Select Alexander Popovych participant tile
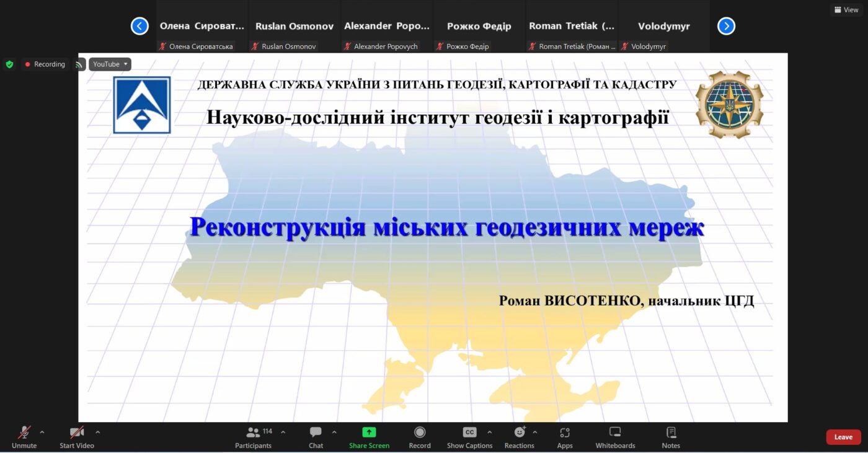 (387, 26)
